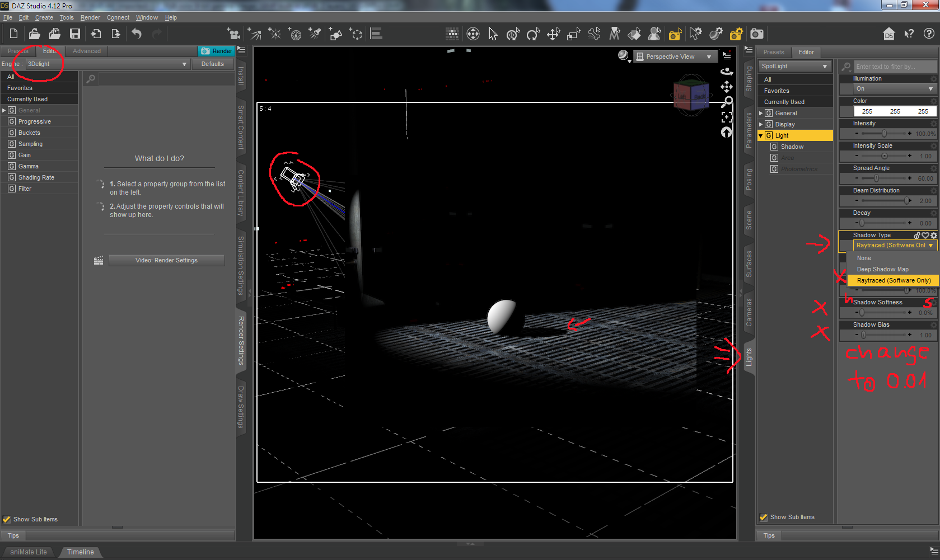Open the Render menu

[x=90, y=17]
